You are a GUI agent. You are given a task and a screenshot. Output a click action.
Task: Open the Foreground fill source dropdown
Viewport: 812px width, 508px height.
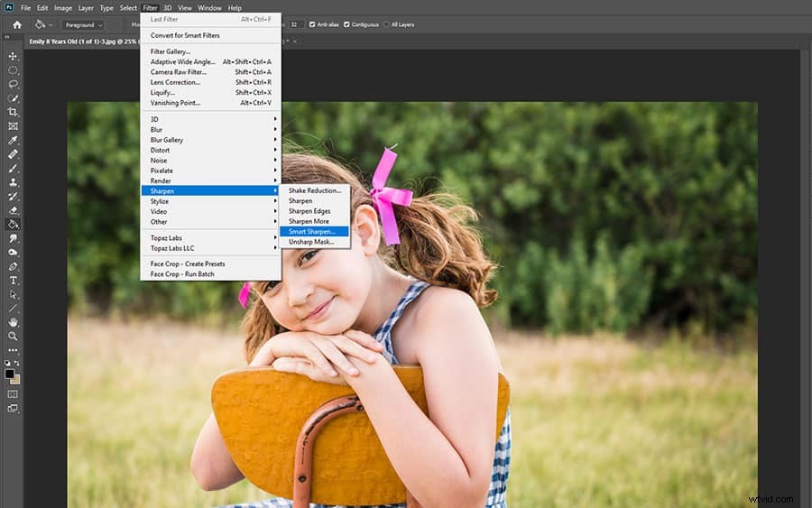[83, 25]
